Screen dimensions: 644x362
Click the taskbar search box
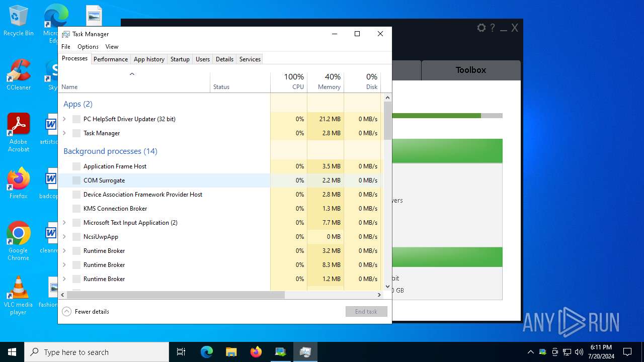pos(97,352)
